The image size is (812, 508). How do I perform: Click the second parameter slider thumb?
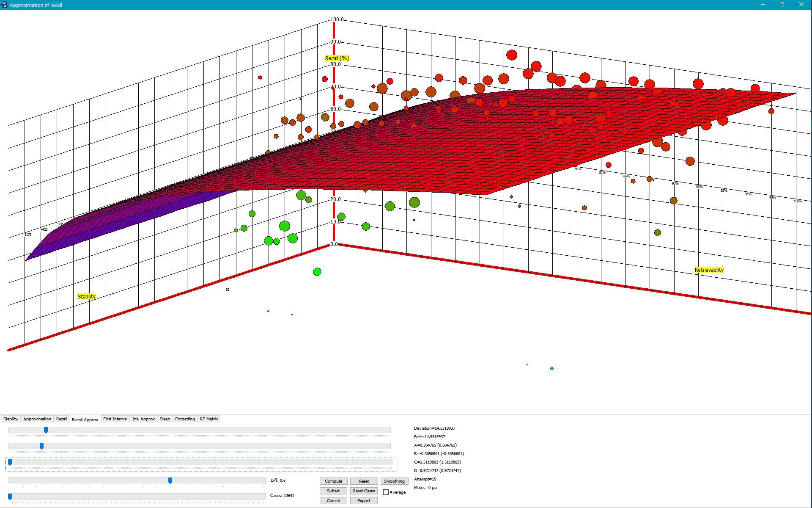click(41, 446)
